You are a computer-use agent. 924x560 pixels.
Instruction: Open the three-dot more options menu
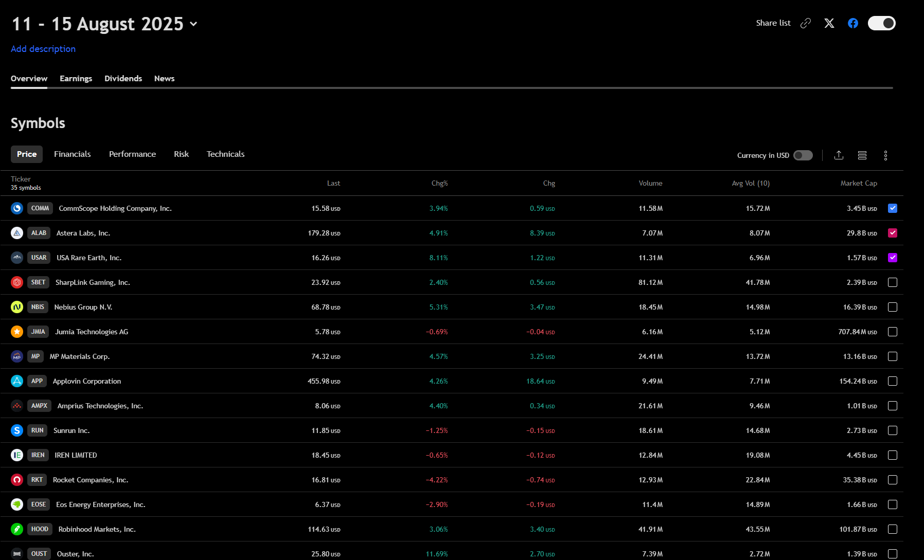pos(885,155)
